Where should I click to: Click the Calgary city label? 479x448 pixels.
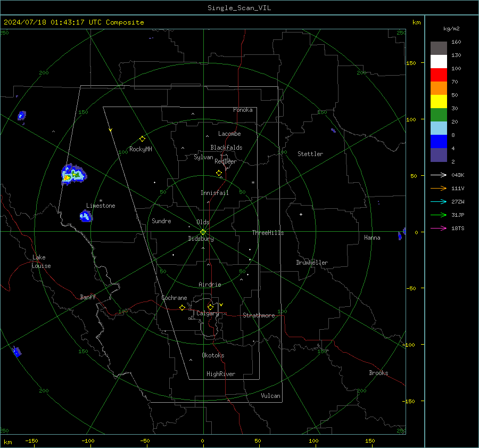pyautogui.click(x=208, y=313)
